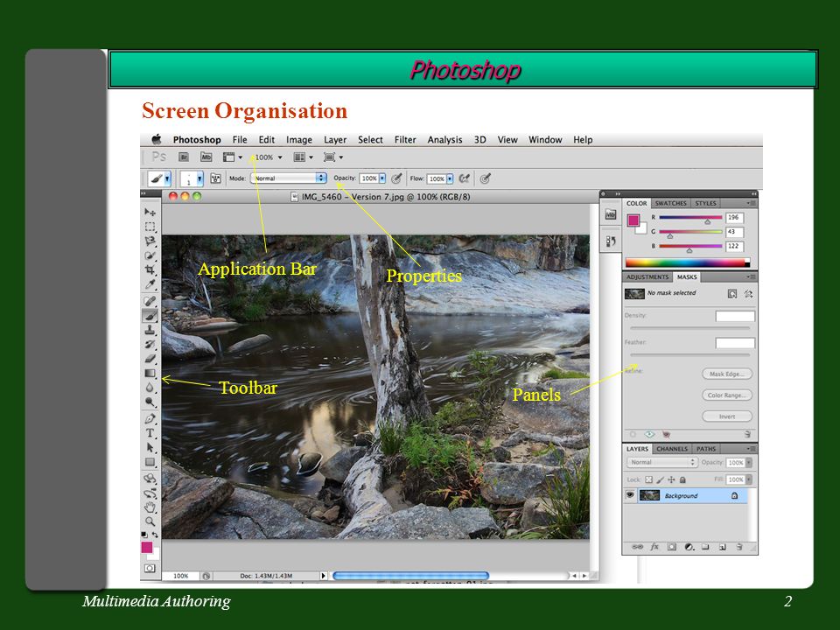Open the Arrange Documents dropdown
The width and height of the screenshot is (840, 630).
click(303, 157)
